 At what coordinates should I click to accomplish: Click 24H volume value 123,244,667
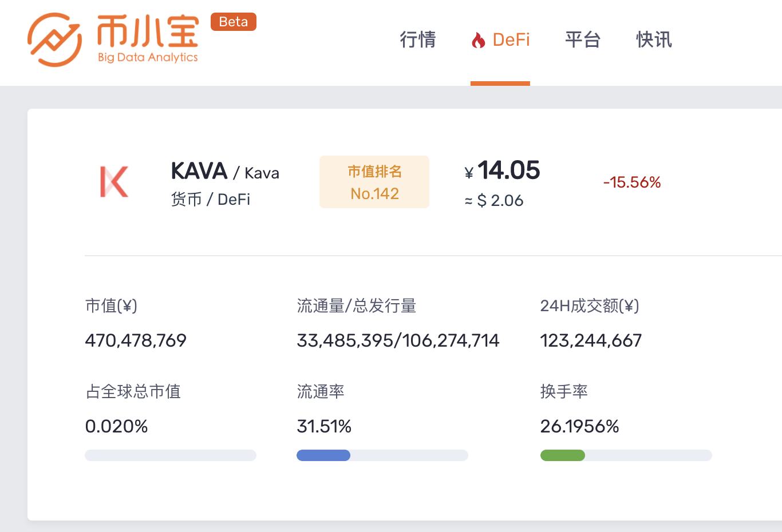[591, 340]
